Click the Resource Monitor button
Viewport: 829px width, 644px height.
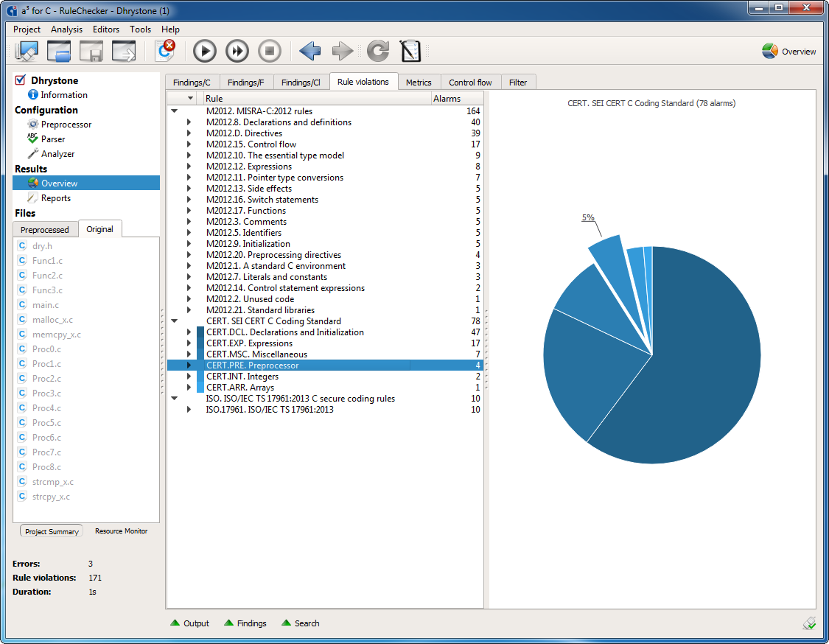tap(121, 531)
